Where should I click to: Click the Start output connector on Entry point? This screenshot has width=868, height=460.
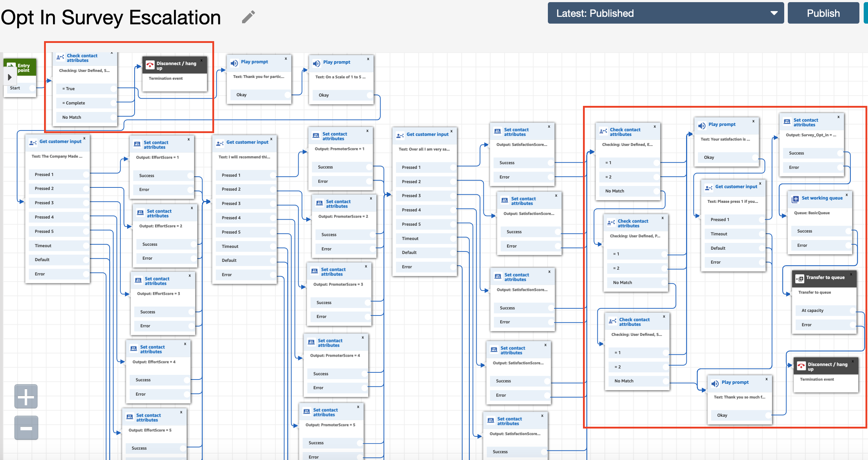tap(32, 88)
